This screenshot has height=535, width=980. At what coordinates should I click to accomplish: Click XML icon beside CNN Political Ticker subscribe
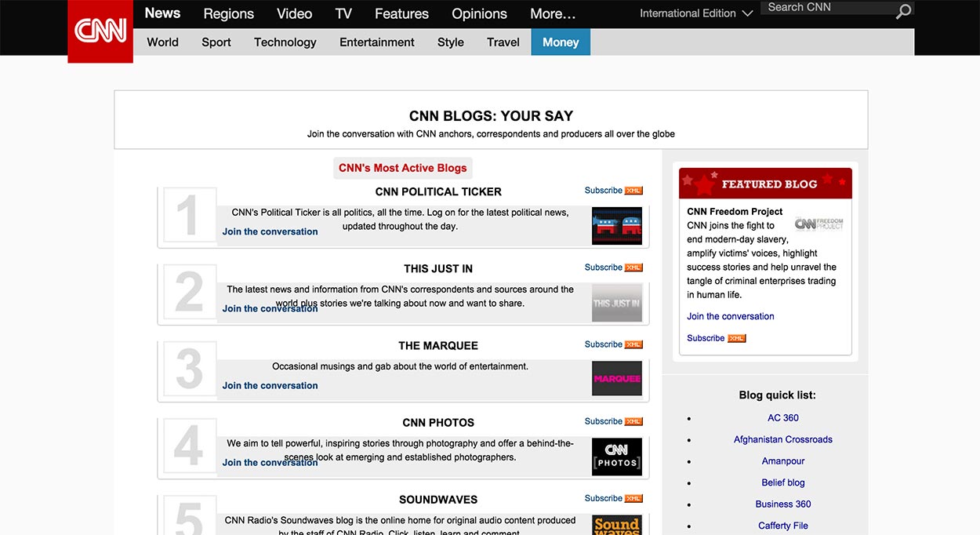633,191
